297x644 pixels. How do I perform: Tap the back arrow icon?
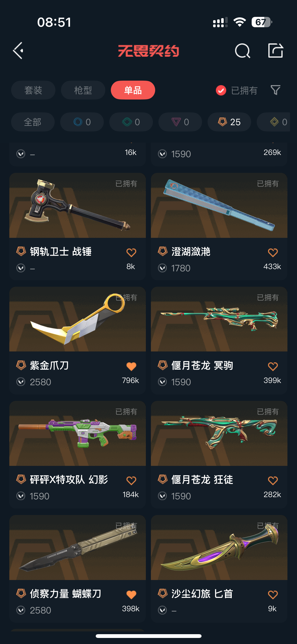point(18,51)
